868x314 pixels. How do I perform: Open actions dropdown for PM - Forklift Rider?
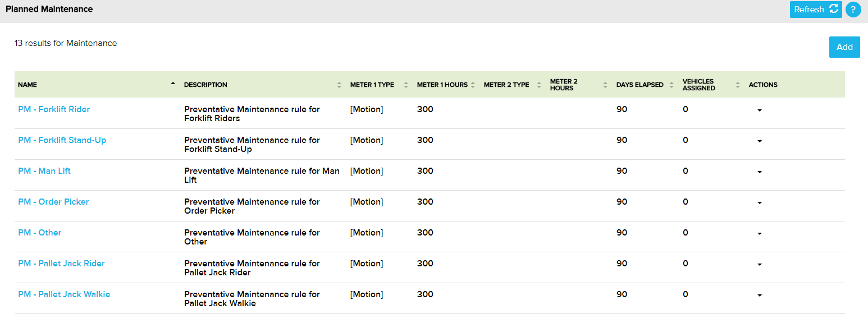tap(759, 110)
